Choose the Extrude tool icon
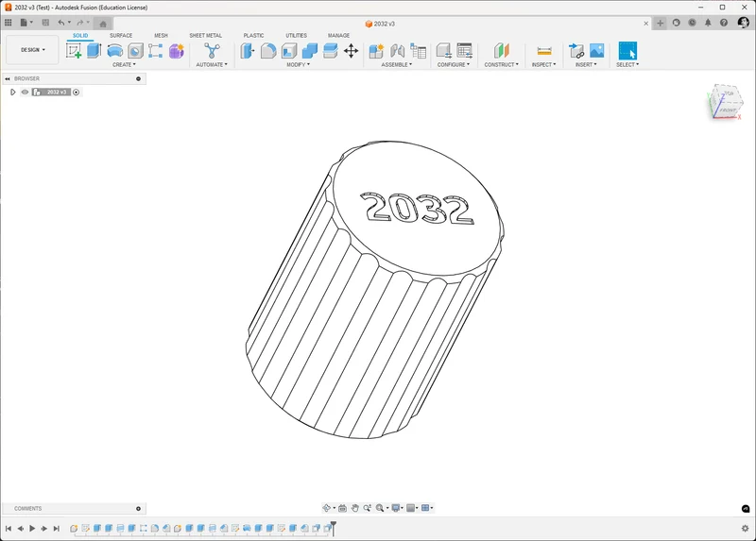 (94, 51)
